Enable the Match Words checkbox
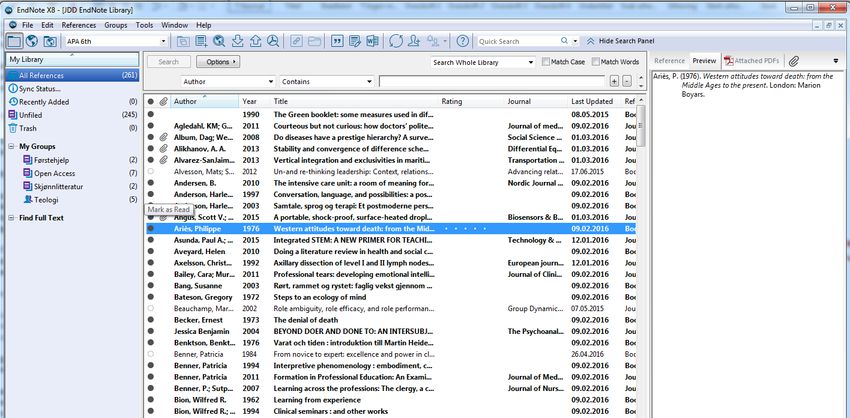This screenshot has width=850, height=418. point(596,62)
